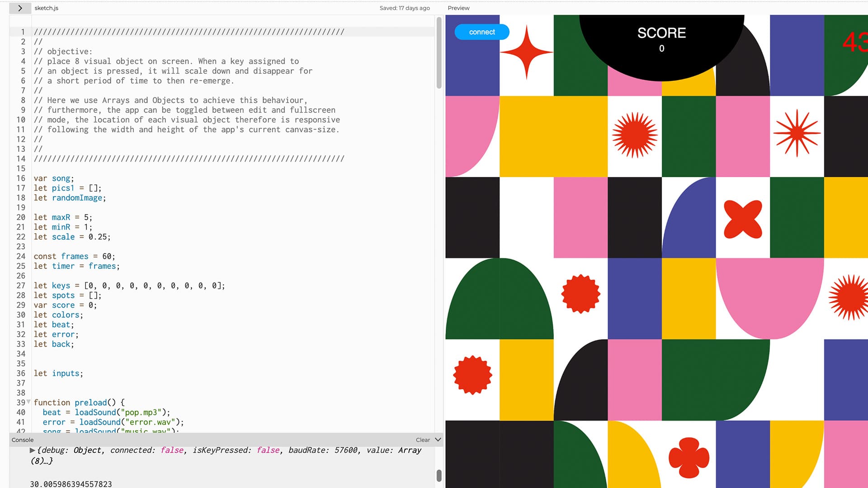Place cursor on the 'let maxR = 5' line
The width and height of the screenshot is (868, 488).
(x=63, y=217)
